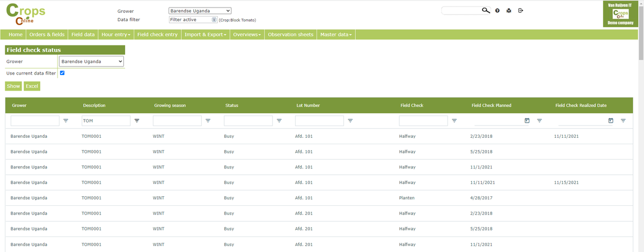Open Field check entry menu item
The height and width of the screenshot is (252, 644).
coord(157,35)
